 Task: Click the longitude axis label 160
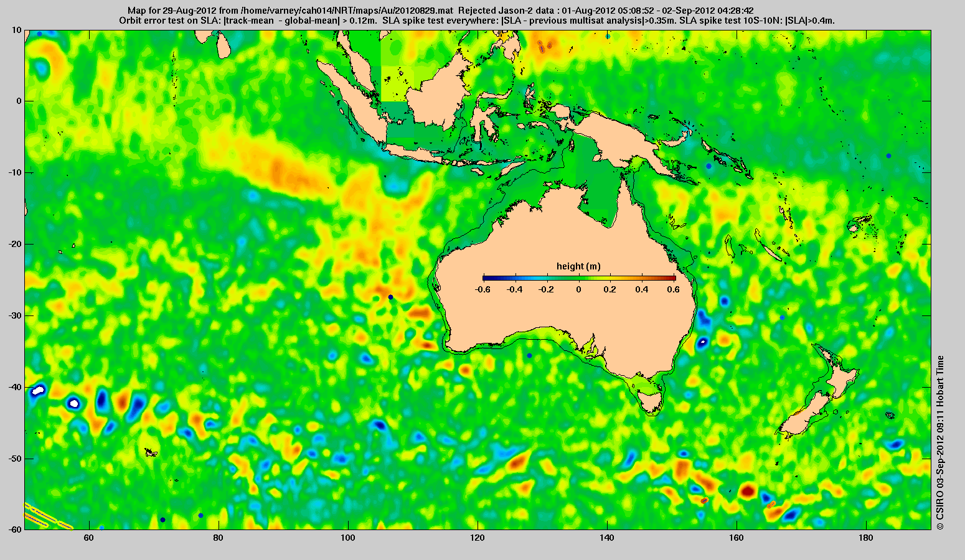(x=737, y=538)
